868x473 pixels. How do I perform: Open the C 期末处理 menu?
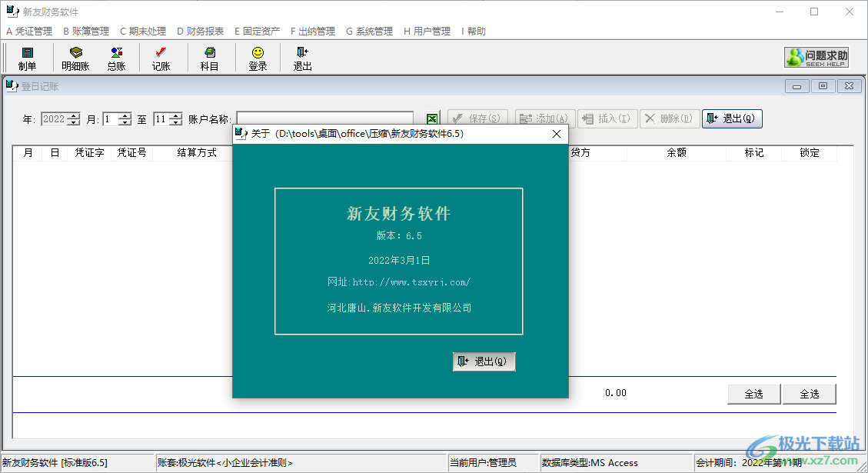(143, 31)
